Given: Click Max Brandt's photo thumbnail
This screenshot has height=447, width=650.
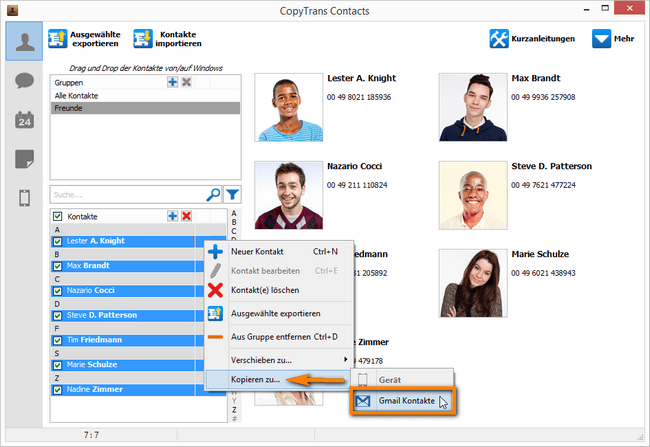Looking at the screenshot, I should point(473,107).
